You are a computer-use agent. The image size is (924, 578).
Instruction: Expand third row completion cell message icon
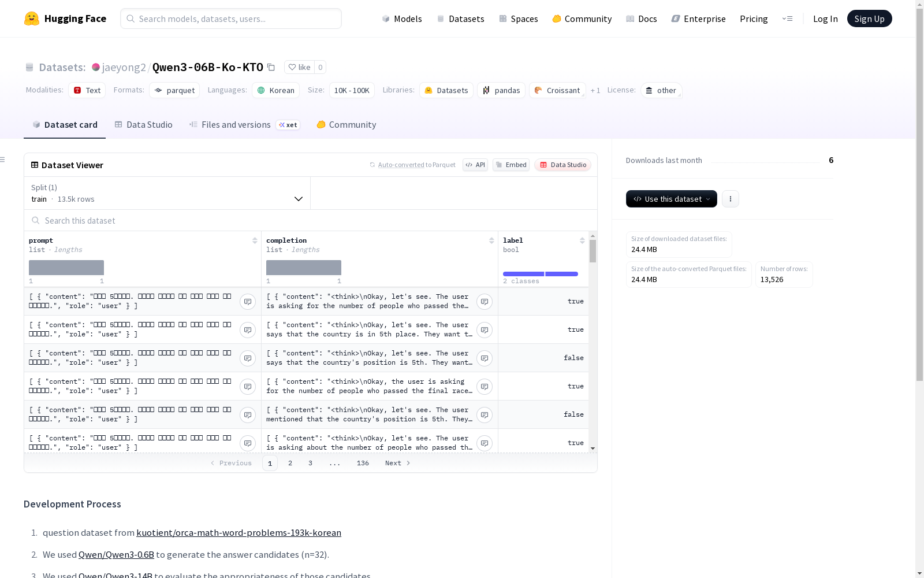[x=485, y=358]
